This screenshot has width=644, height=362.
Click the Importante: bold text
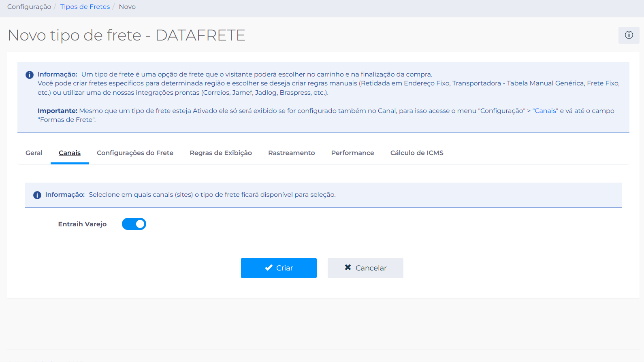[x=58, y=111]
